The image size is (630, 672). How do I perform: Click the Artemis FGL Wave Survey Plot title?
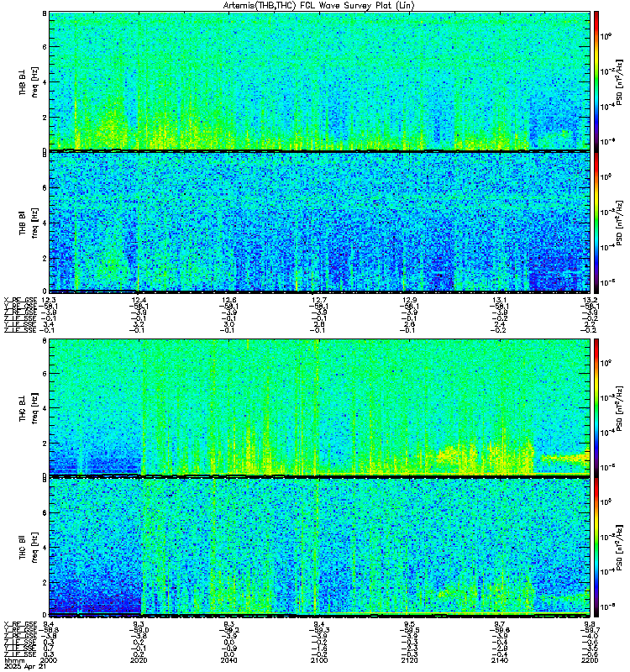[x=319, y=6]
